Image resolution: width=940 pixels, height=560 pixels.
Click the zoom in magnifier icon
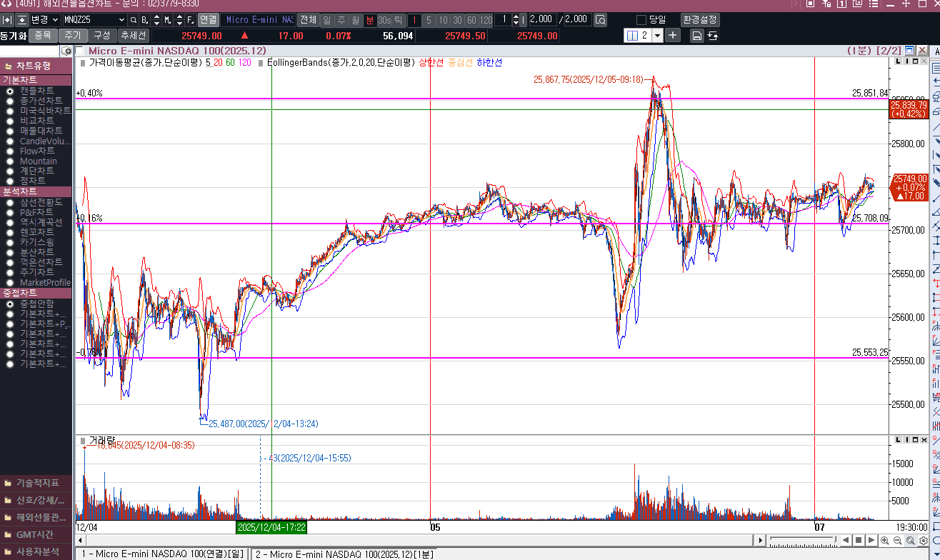click(x=885, y=541)
